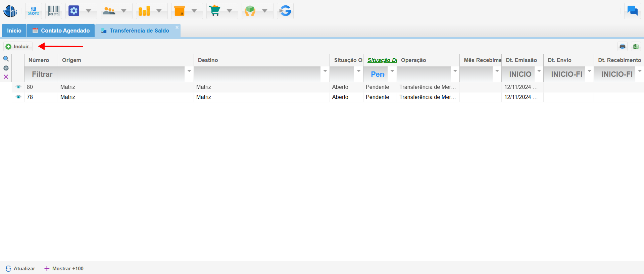Screen dimensions: 644x274
Task: Toggle eye icon for transfer 78
Action: tap(18, 97)
